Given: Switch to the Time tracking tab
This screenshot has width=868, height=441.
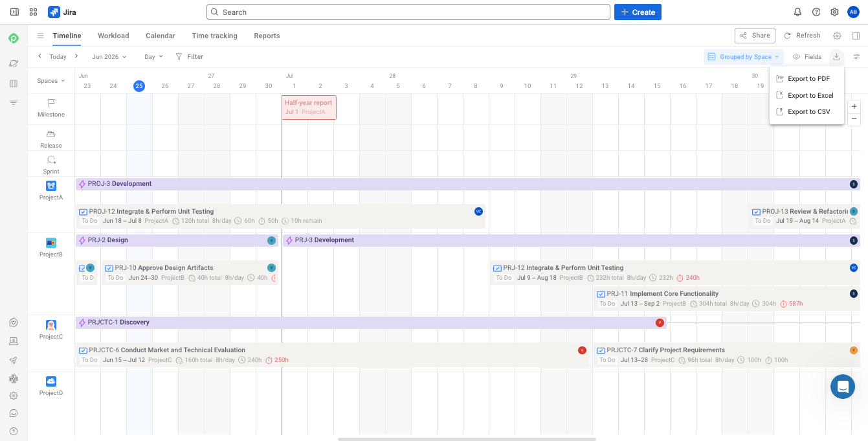Looking at the screenshot, I should (214, 36).
